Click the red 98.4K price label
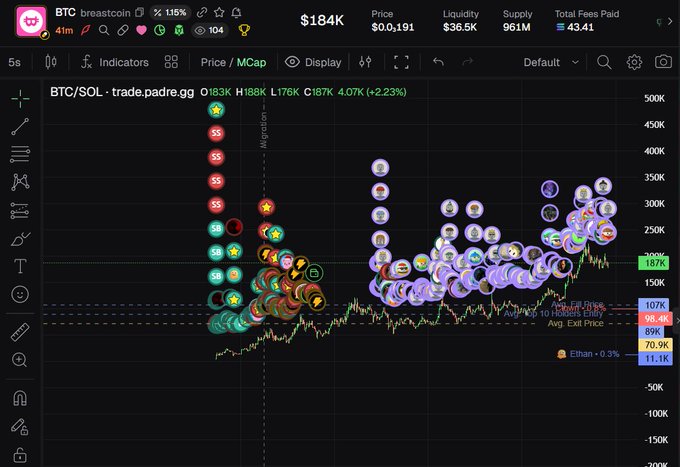Image resolution: width=680 pixels, height=467 pixels. pyautogui.click(x=655, y=319)
